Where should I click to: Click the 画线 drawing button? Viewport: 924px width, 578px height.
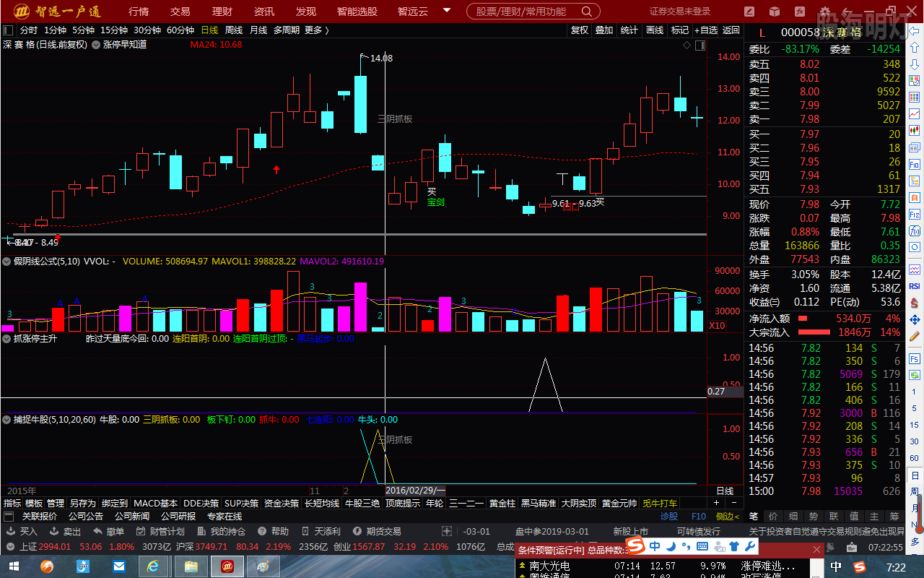coord(655,30)
